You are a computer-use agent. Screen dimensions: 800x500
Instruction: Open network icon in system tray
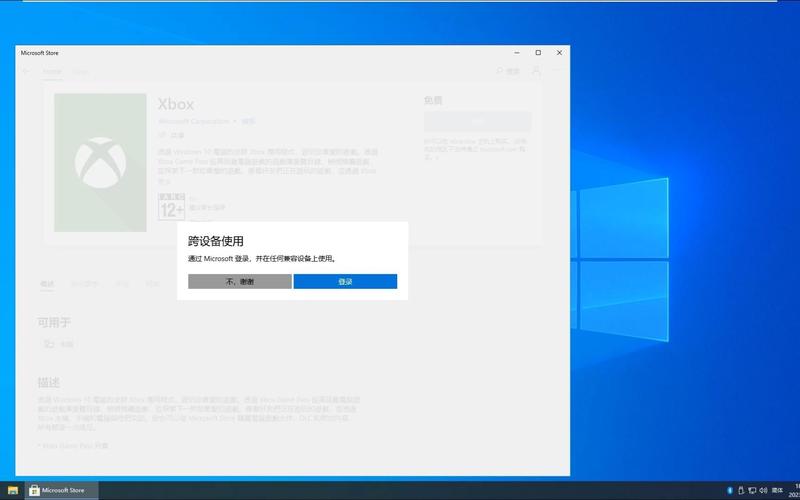tap(752, 490)
